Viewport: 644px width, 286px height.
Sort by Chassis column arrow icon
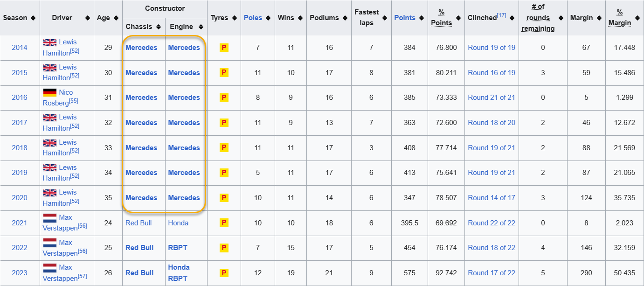pos(159,27)
